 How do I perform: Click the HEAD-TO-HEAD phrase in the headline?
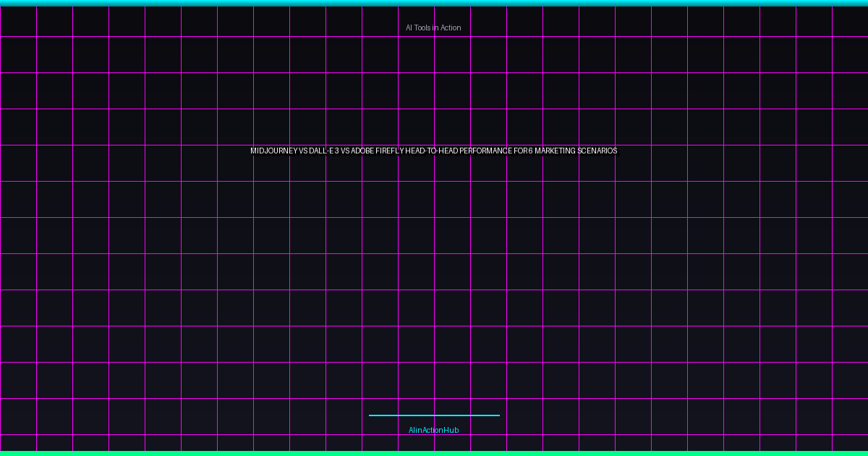(432, 151)
